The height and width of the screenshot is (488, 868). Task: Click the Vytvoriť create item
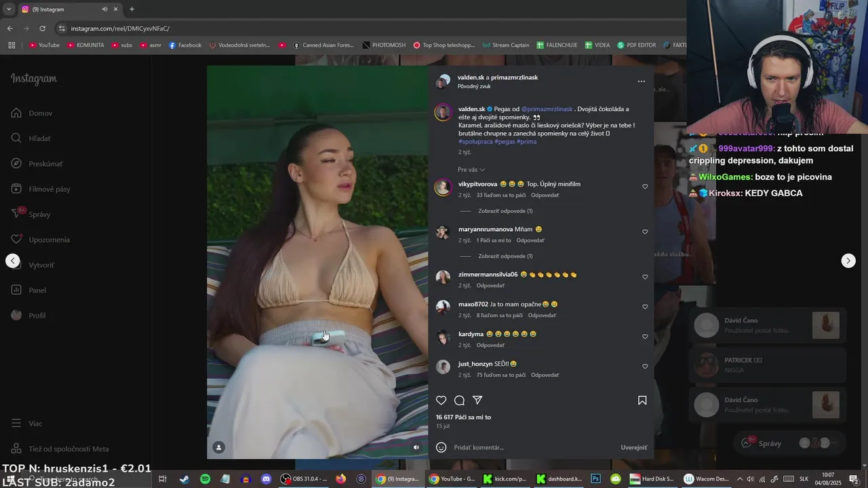point(33,265)
